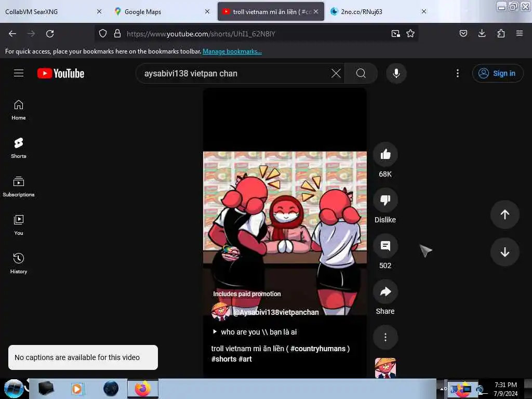The image size is (532, 399).
Task: Open History in YouTube sidebar
Action: pyautogui.click(x=19, y=263)
